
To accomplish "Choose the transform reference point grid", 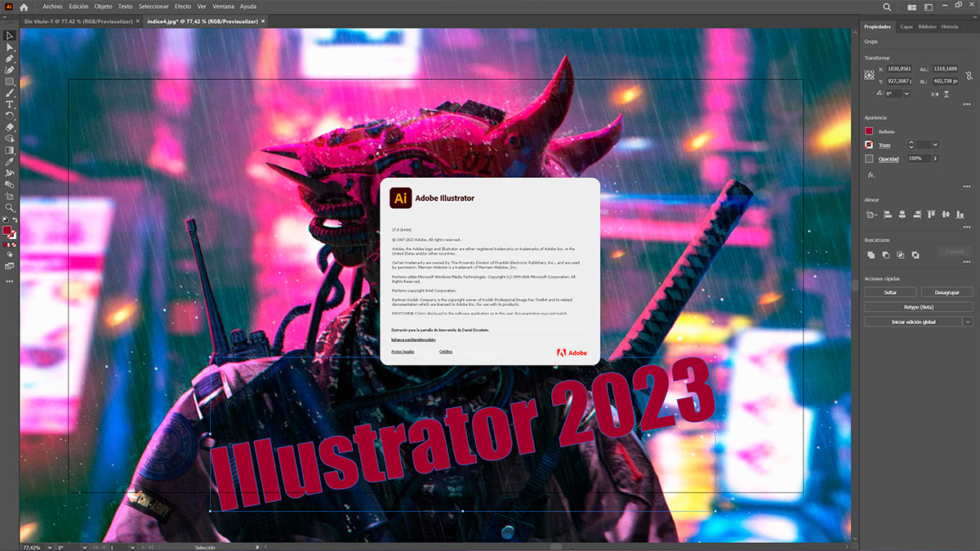I will 870,75.
